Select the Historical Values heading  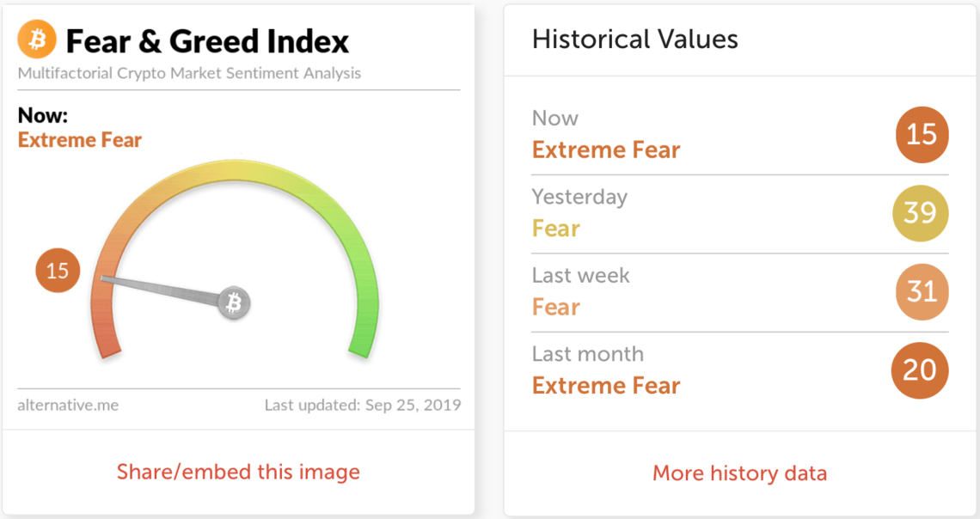pos(635,40)
